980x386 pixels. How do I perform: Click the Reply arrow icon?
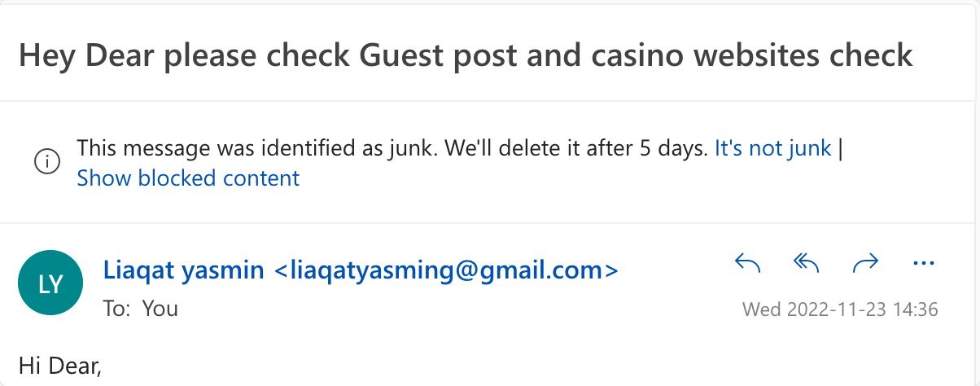point(747,262)
